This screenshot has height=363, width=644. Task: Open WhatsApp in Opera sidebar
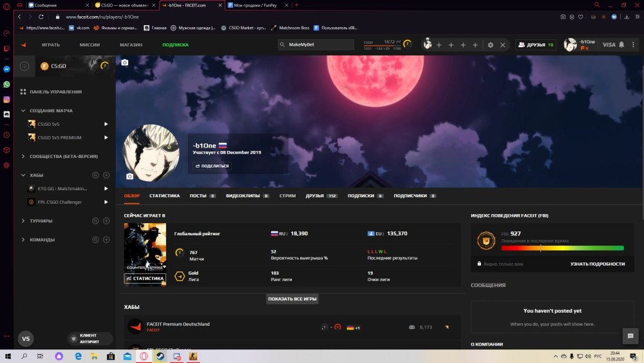tap(6, 84)
